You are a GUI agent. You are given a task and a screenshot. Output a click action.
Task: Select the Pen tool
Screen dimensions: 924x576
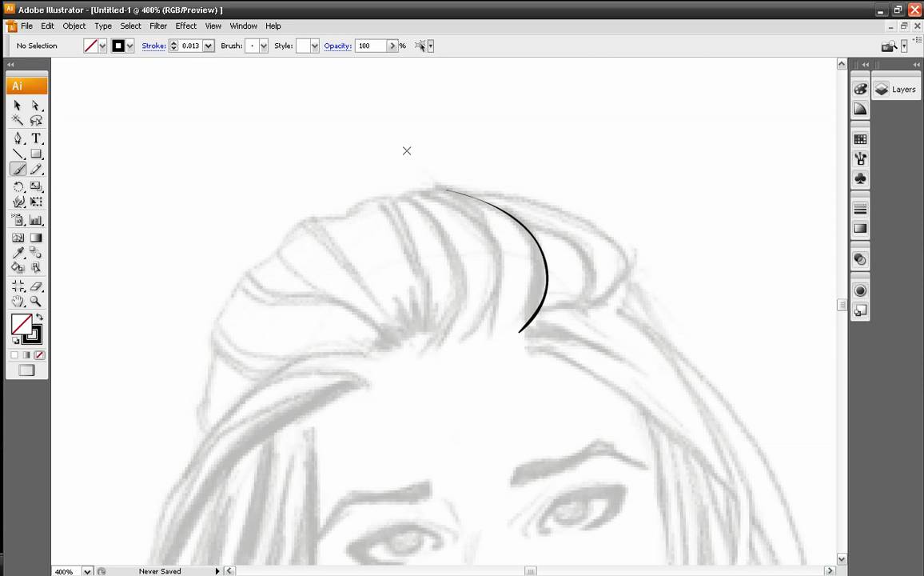(x=18, y=138)
